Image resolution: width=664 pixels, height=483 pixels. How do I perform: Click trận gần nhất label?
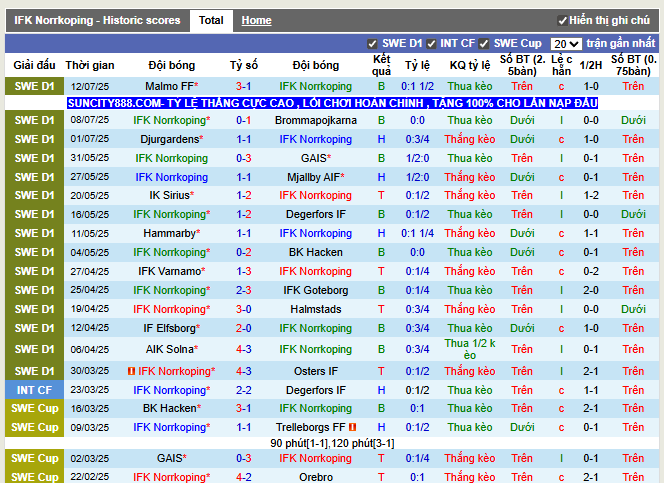click(620, 43)
